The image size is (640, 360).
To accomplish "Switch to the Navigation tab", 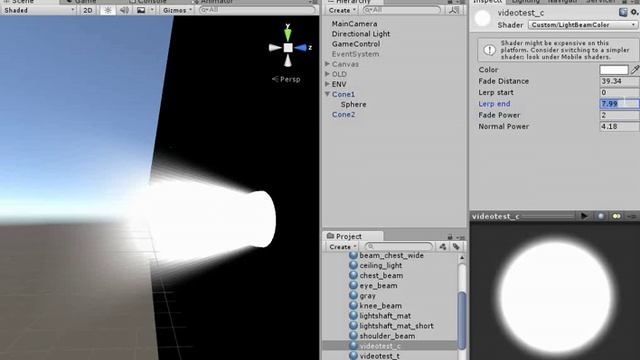I will (563, 2).
